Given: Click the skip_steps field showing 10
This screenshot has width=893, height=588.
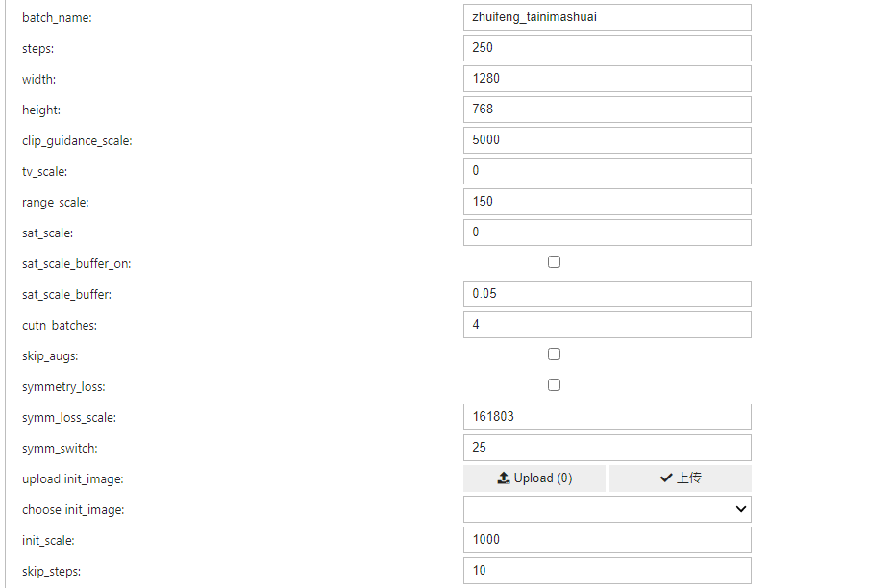Looking at the screenshot, I should 607,570.
